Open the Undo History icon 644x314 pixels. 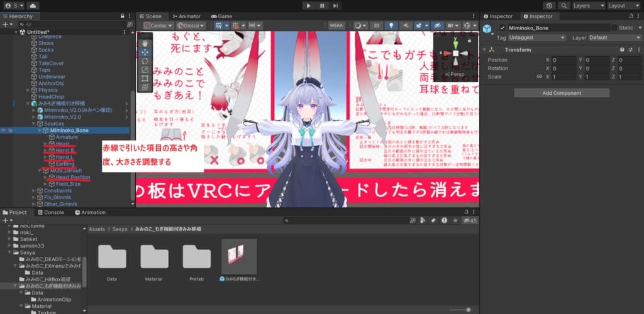tap(549, 6)
